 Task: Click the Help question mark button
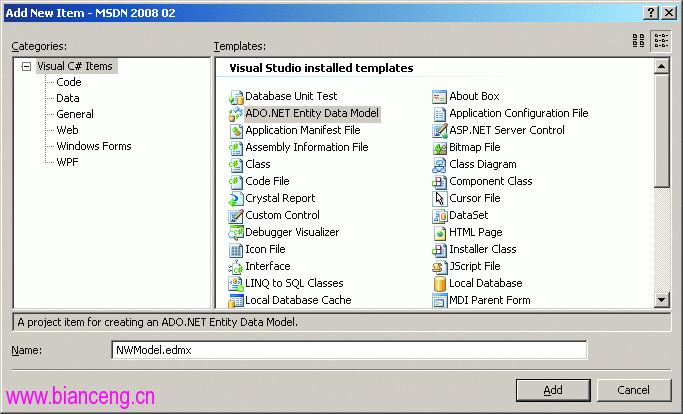point(651,13)
